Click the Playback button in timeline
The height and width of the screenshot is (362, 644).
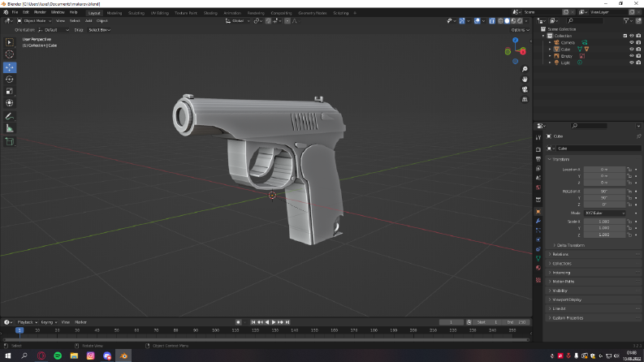(x=27, y=322)
